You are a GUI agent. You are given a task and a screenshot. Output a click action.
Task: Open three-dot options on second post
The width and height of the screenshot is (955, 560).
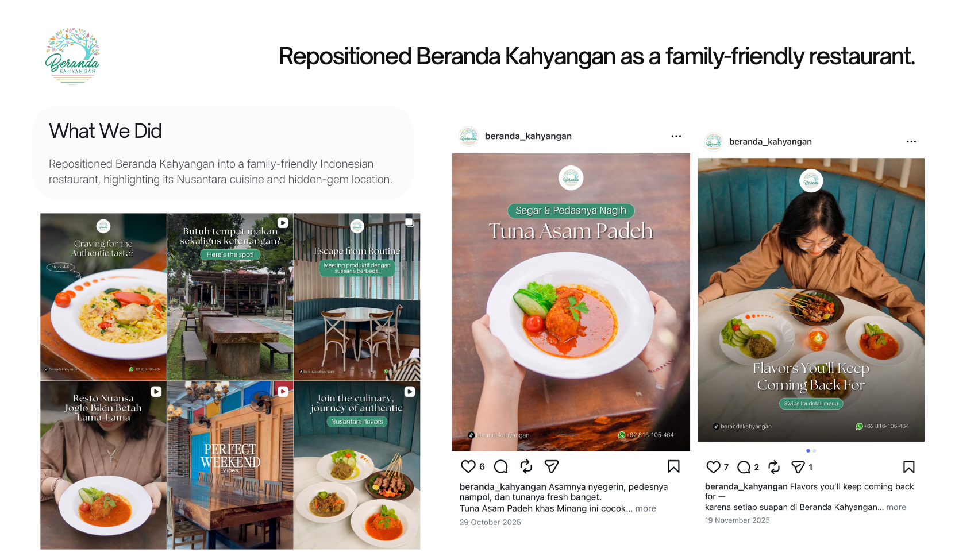click(911, 141)
